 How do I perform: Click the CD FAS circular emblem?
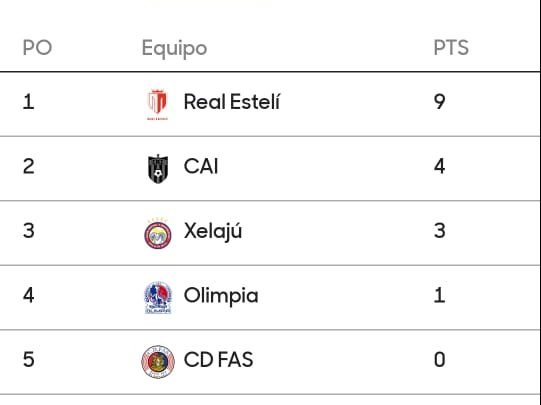158,362
